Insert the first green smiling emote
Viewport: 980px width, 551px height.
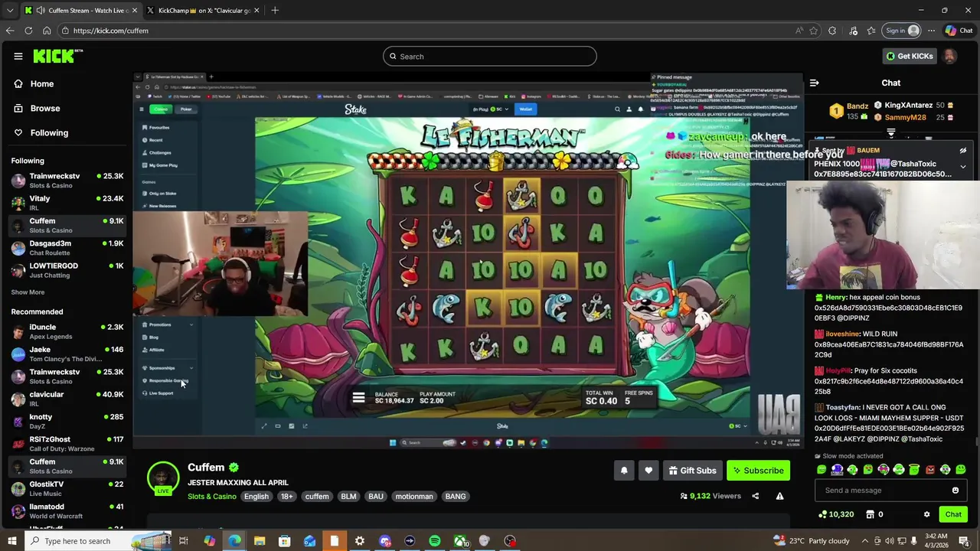[x=822, y=469]
